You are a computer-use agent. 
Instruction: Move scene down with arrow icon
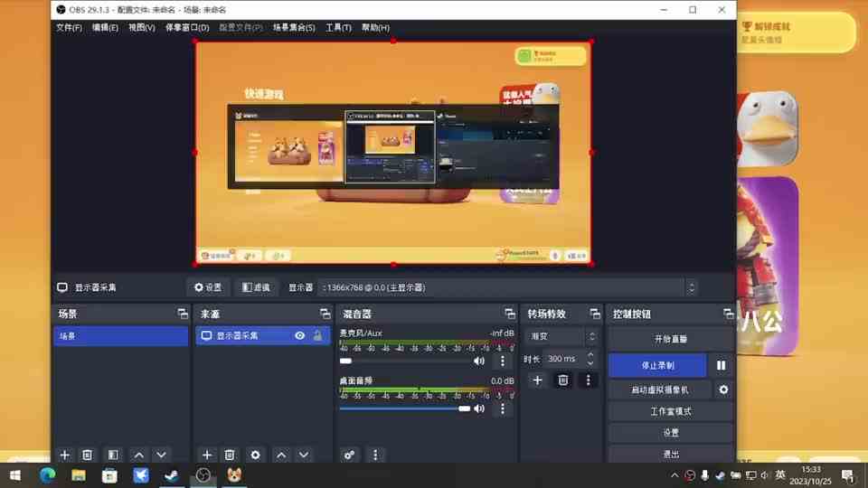tap(161, 455)
